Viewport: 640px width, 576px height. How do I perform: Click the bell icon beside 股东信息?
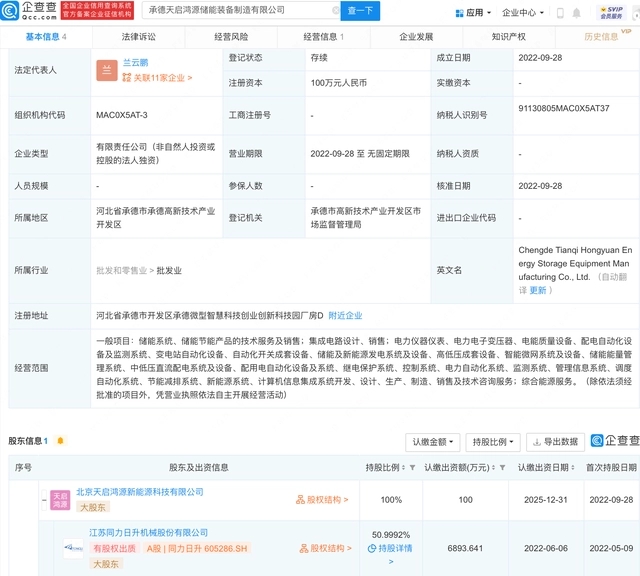60,441
